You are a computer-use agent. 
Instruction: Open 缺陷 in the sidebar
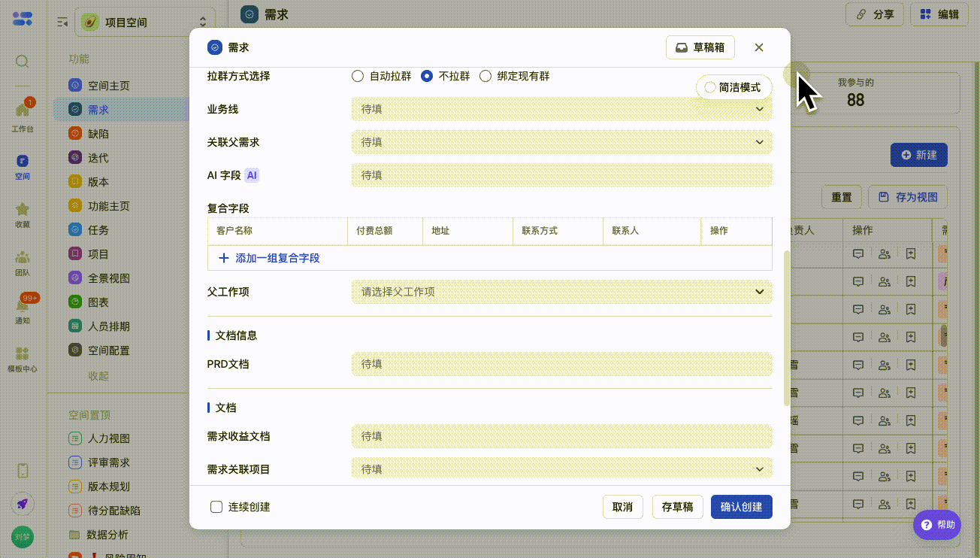[x=98, y=134]
